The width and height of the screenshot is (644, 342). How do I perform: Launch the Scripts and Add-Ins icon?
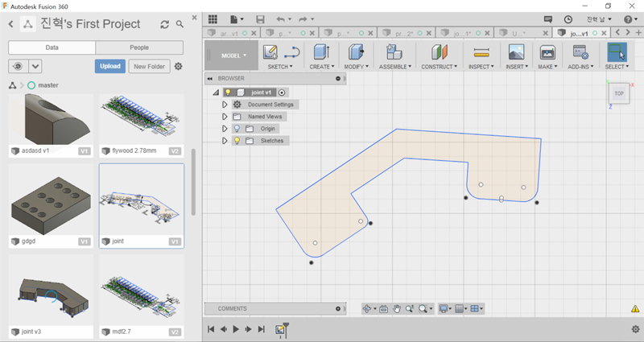click(x=580, y=52)
